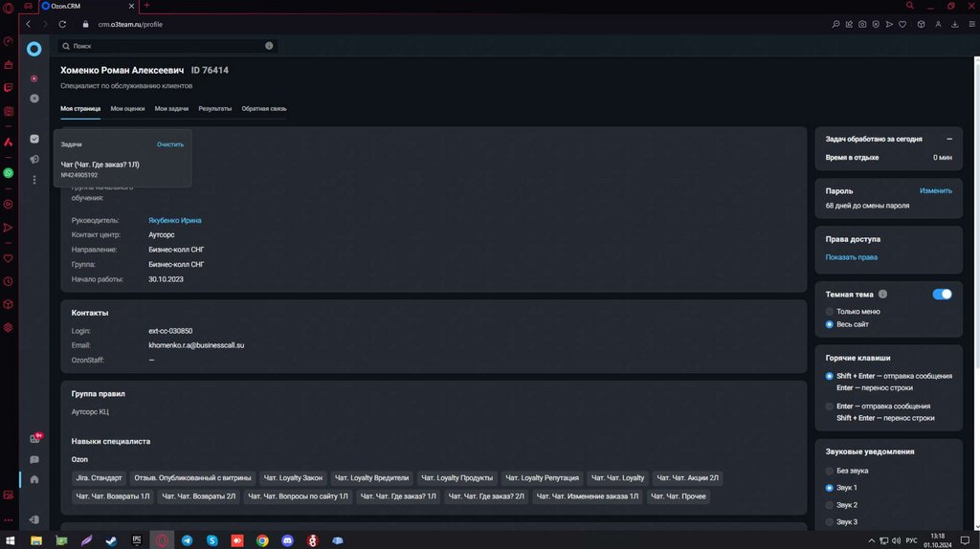Open the three-dot more menu in CRM sidebar
Screen dimensions: 980x549
(x=34, y=180)
